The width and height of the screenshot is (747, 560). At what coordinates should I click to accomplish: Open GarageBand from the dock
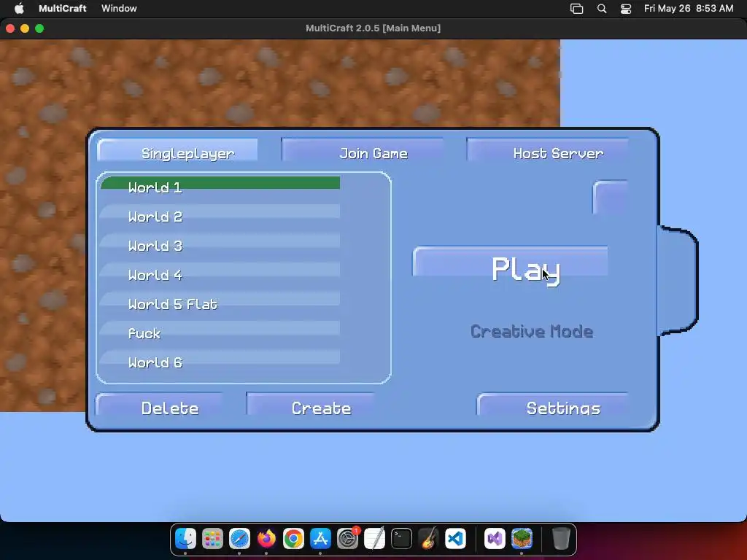[429, 539]
